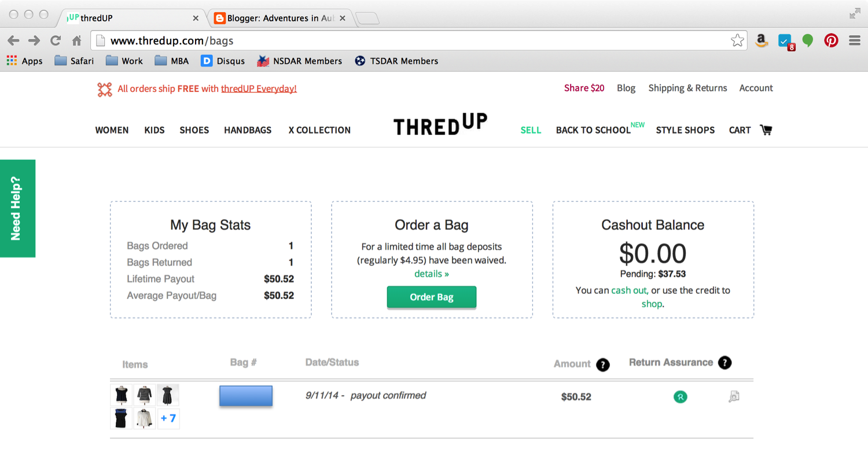
Task: Expand the +7 more items tile
Action: [168, 418]
